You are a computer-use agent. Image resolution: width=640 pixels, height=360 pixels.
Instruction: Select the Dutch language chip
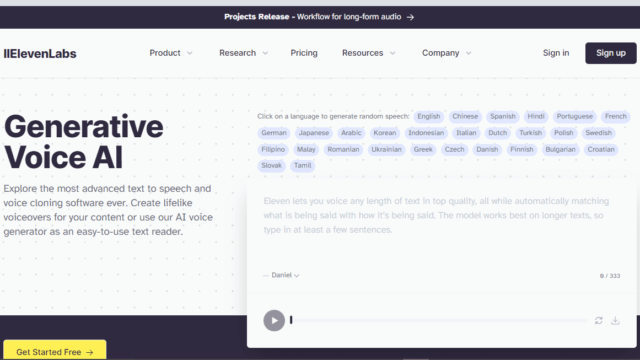(498, 133)
